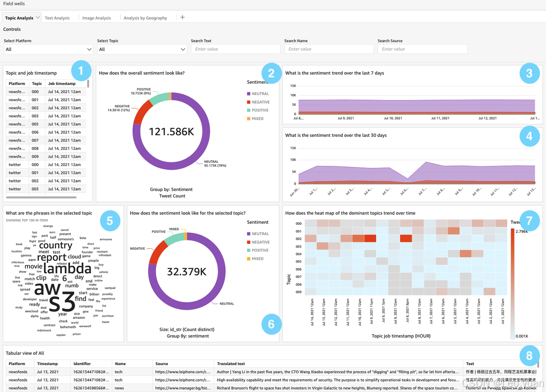The image size is (546, 392).
Task: Select the word 's3' in word cloud
Action: point(62,302)
